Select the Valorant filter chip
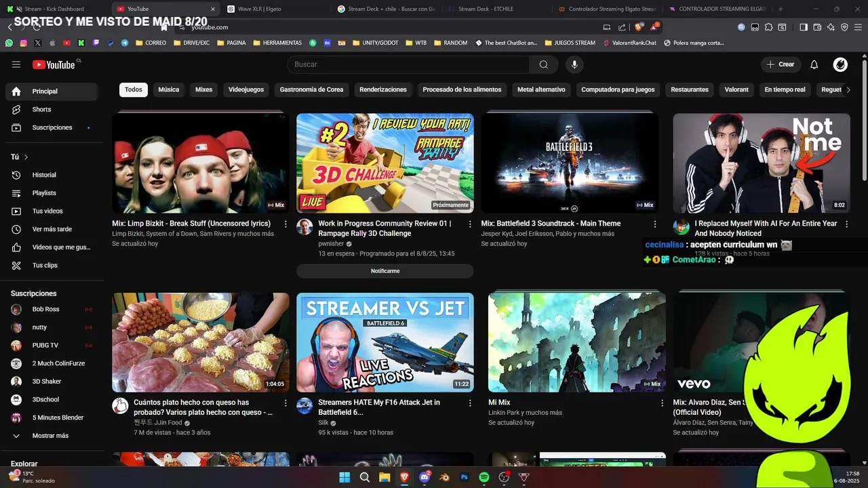Viewport: 868px width, 488px height. 736,89
